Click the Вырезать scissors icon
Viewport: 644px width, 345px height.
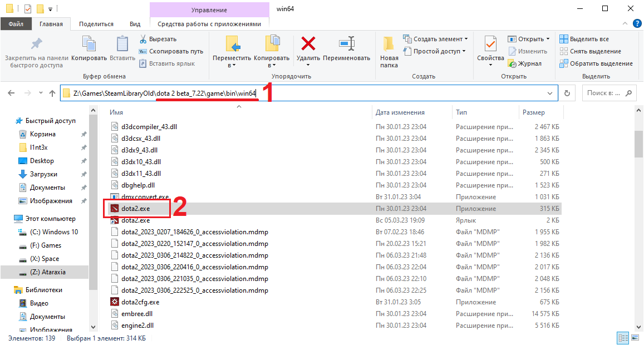tap(143, 39)
